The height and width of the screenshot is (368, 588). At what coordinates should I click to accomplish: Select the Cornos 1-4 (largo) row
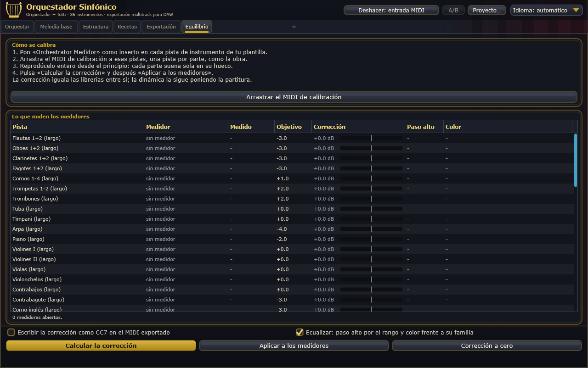(292, 178)
